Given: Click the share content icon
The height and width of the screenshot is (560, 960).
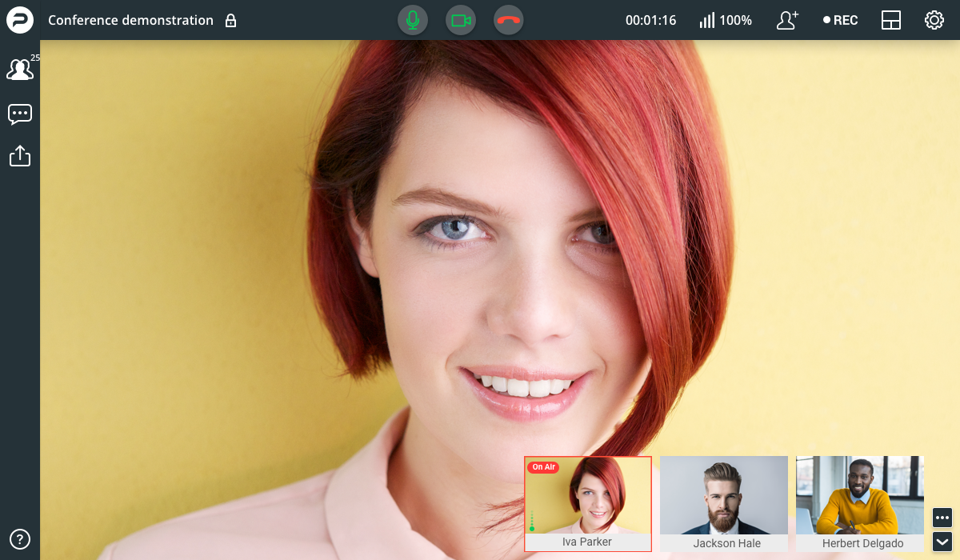Looking at the screenshot, I should (x=20, y=155).
